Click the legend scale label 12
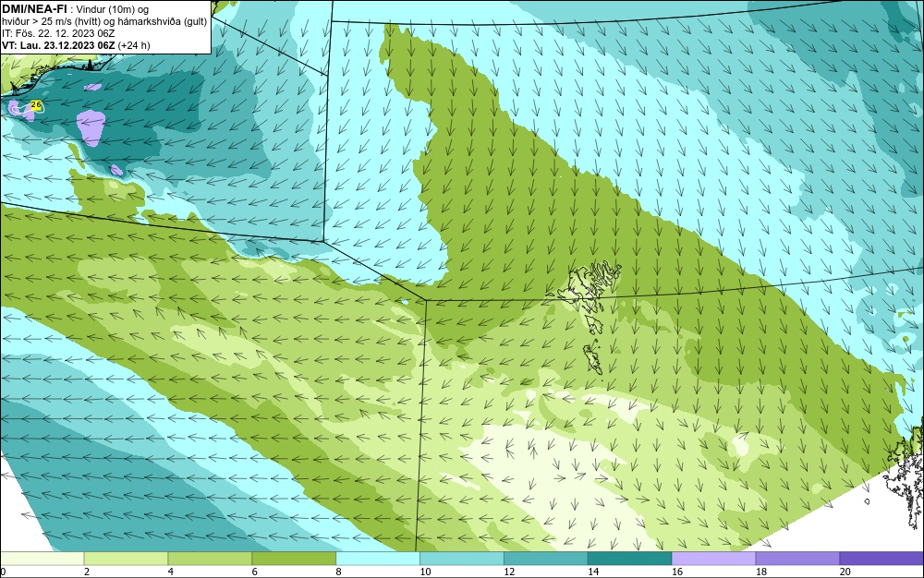The image size is (924, 578). point(509,572)
